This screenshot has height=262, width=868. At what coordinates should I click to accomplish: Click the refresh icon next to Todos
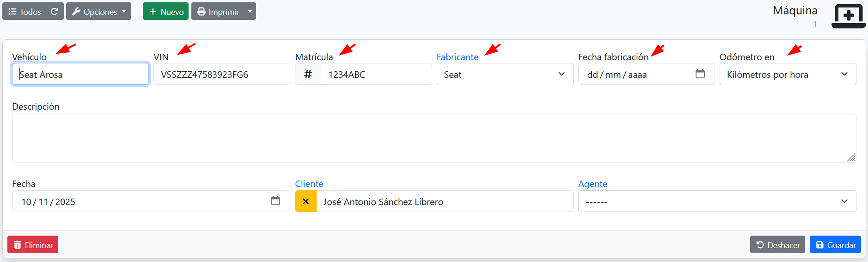(x=55, y=12)
